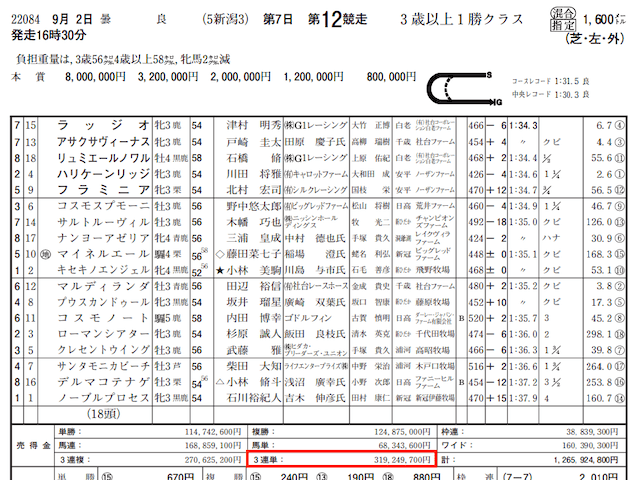Screen dimensions: 640x480
Task: Click jockey name 北村宏司
Action: [253, 190]
